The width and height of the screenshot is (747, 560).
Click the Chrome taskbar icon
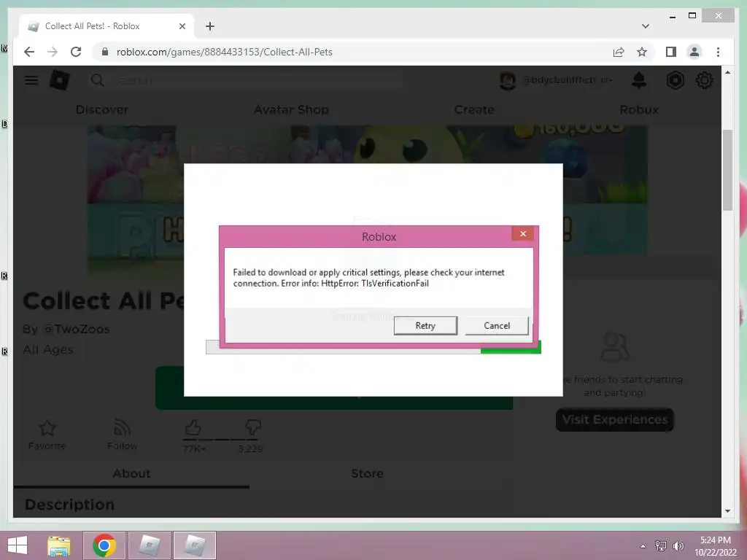tap(104, 545)
